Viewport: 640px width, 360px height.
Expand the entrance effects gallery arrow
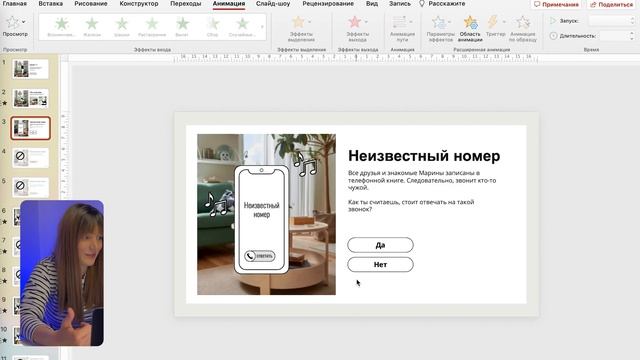coord(262,27)
